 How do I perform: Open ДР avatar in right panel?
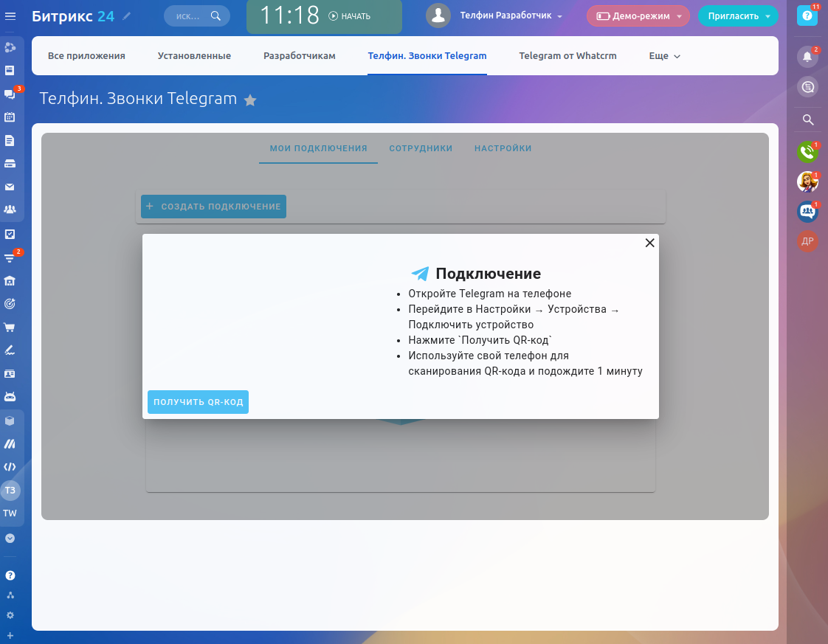click(807, 241)
